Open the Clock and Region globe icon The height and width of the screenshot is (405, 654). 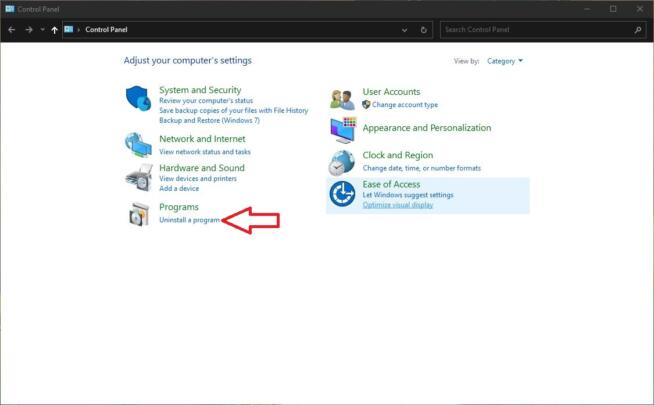[x=342, y=163]
